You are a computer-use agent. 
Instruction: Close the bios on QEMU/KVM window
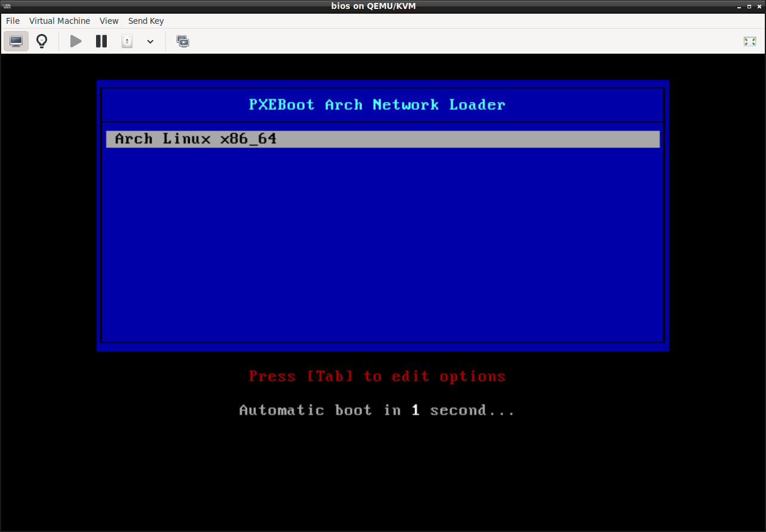pos(759,6)
